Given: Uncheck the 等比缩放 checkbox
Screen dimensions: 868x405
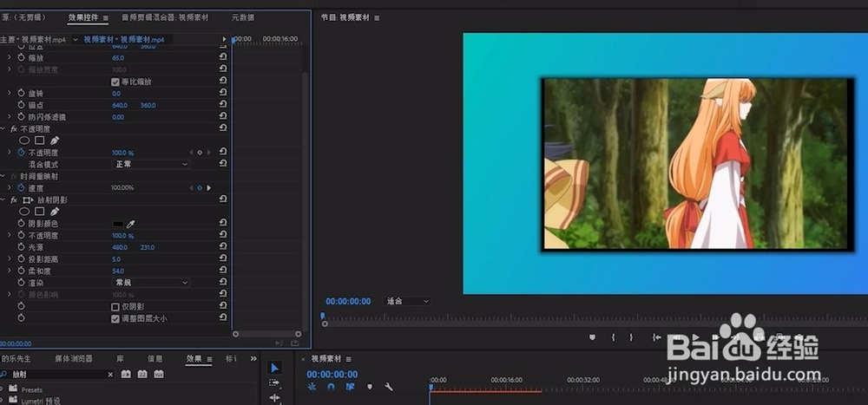Looking at the screenshot, I should pos(115,82).
